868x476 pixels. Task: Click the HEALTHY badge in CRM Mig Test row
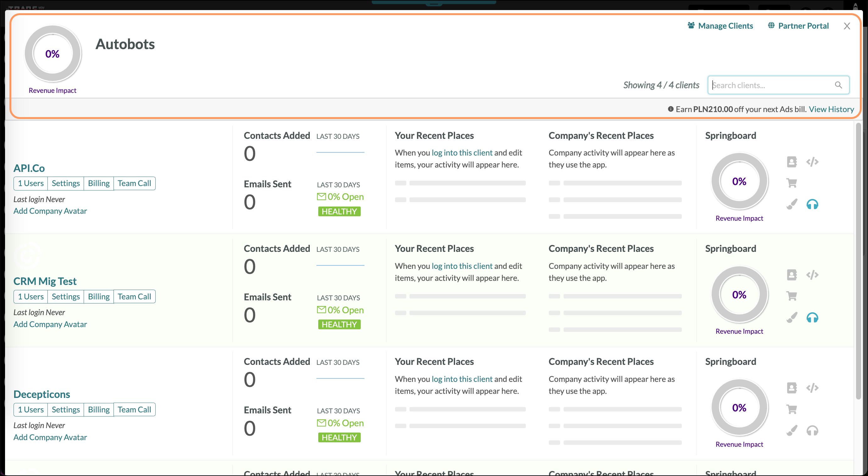pos(339,325)
